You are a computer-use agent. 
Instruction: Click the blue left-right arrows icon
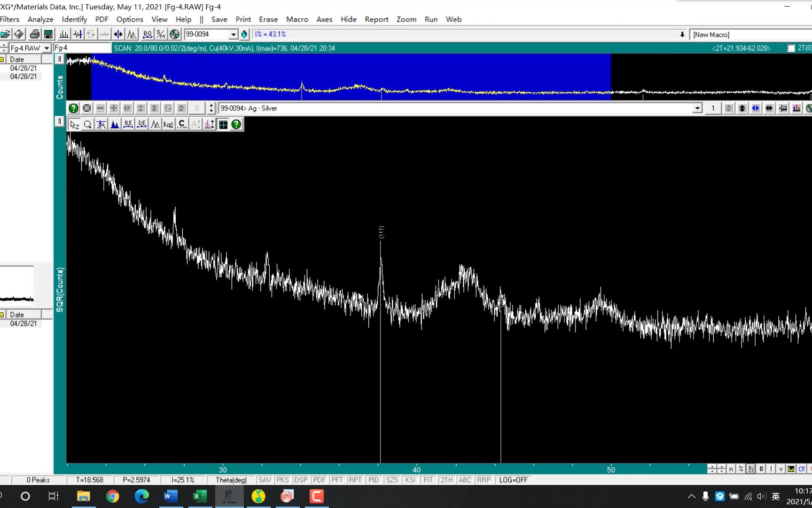point(756,108)
